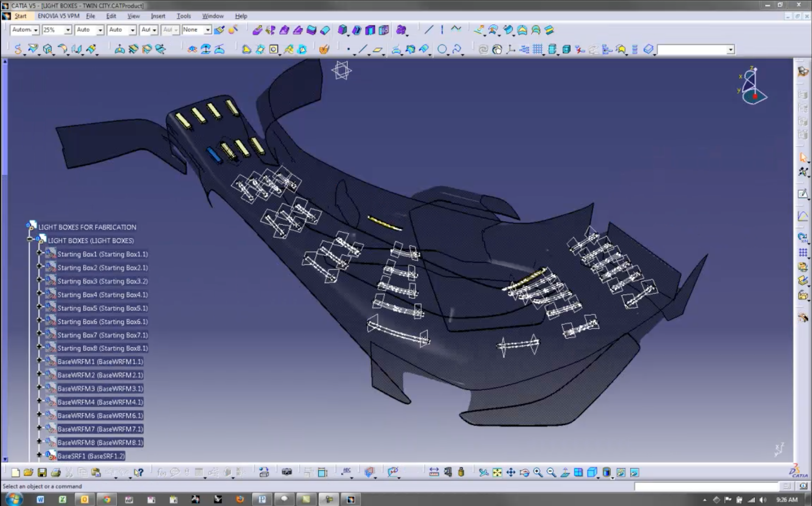Open a file with the Open folder icon
This screenshot has height=506, width=812.
pyautogui.click(x=29, y=472)
